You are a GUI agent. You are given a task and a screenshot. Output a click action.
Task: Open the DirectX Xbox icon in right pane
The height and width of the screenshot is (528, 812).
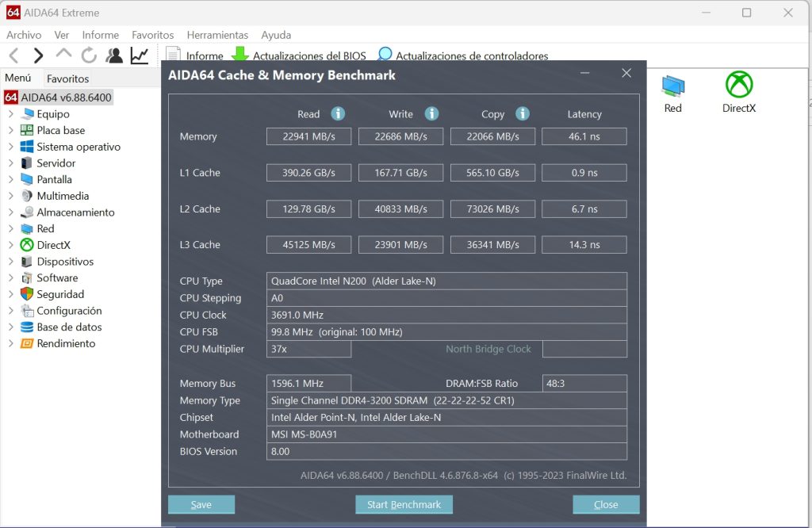739,84
